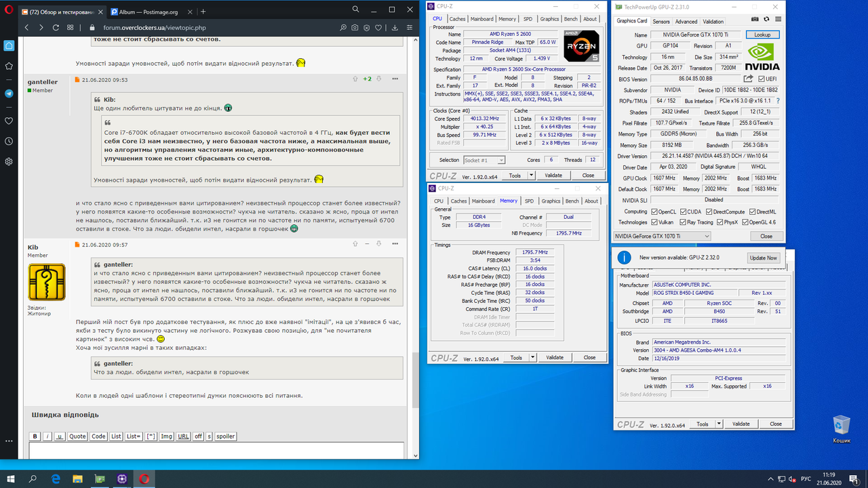Launch Microsoft Edge from the taskbar
This screenshot has height=488, width=868.
(x=55, y=479)
